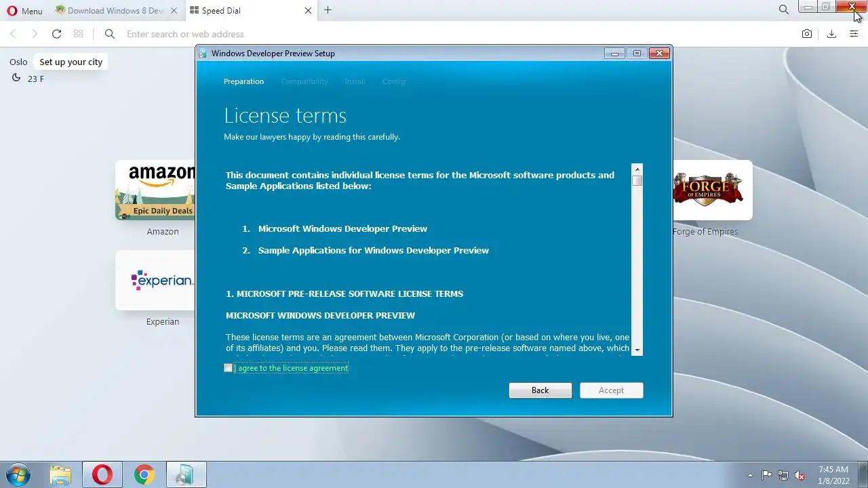Close the Windows Developer Preview Setup window

[x=658, y=54]
